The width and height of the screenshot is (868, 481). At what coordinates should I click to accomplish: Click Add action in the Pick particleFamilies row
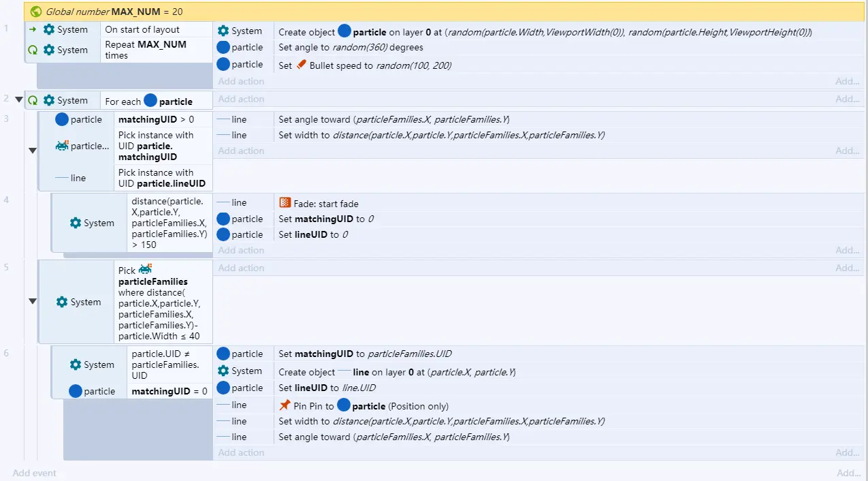(241, 268)
